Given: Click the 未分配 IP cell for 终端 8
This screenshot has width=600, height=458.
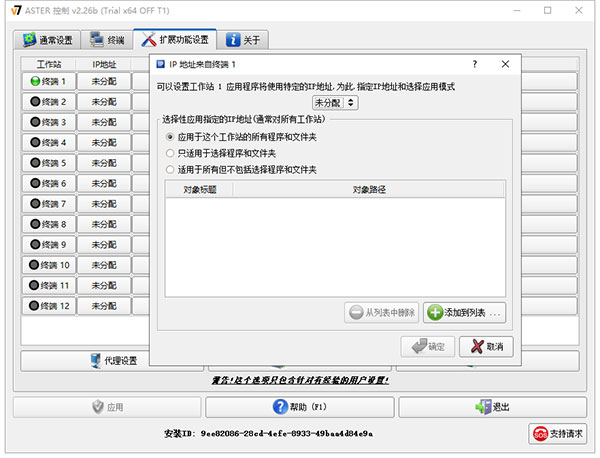Looking at the screenshot, I should point(104,224).
